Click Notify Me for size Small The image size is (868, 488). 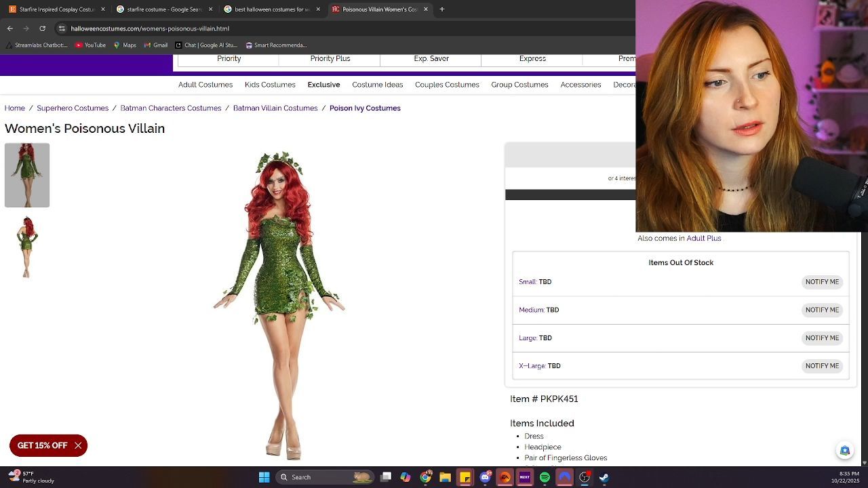click(x=822, y=282)
